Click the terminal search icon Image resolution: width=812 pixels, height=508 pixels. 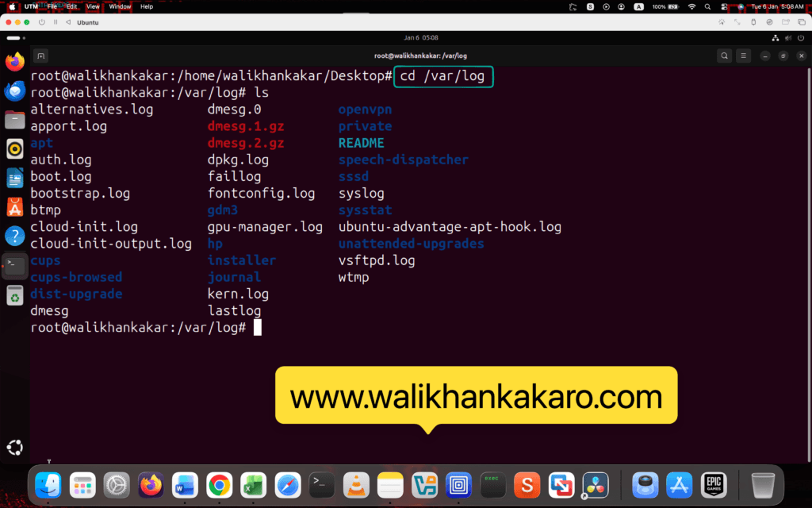pyautogui.click(x=724, y=56)
